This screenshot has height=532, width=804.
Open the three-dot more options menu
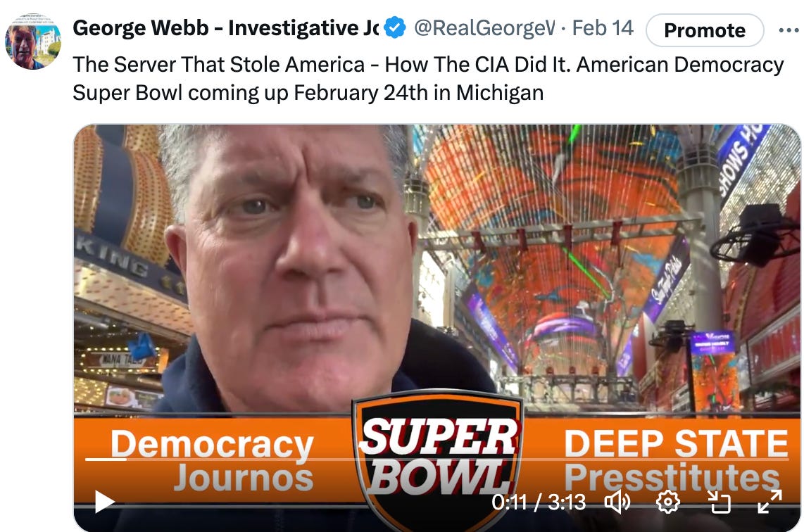coord(789,30)
